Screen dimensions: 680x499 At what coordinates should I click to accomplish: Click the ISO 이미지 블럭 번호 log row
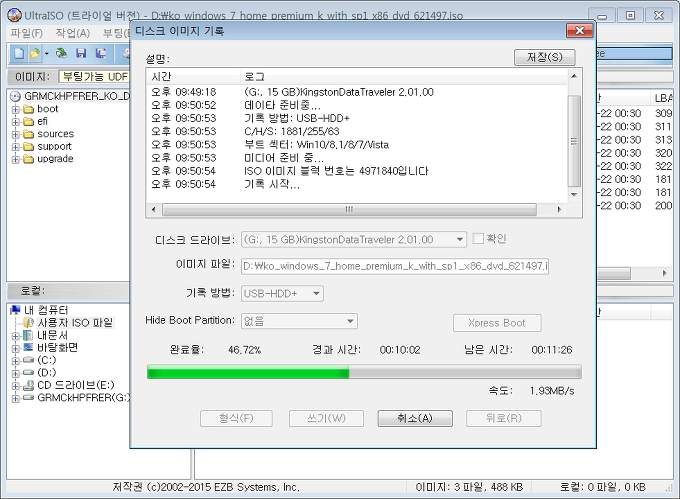[x=356, y=171]
